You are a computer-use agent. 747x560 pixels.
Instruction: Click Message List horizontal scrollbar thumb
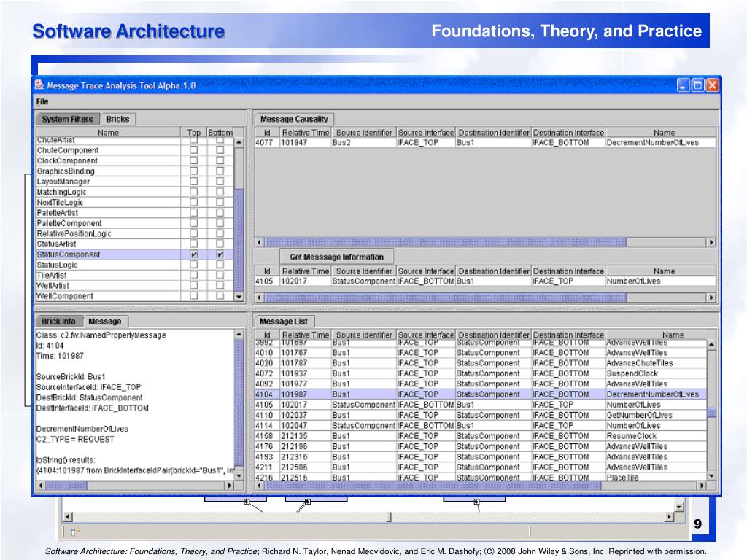433,486
